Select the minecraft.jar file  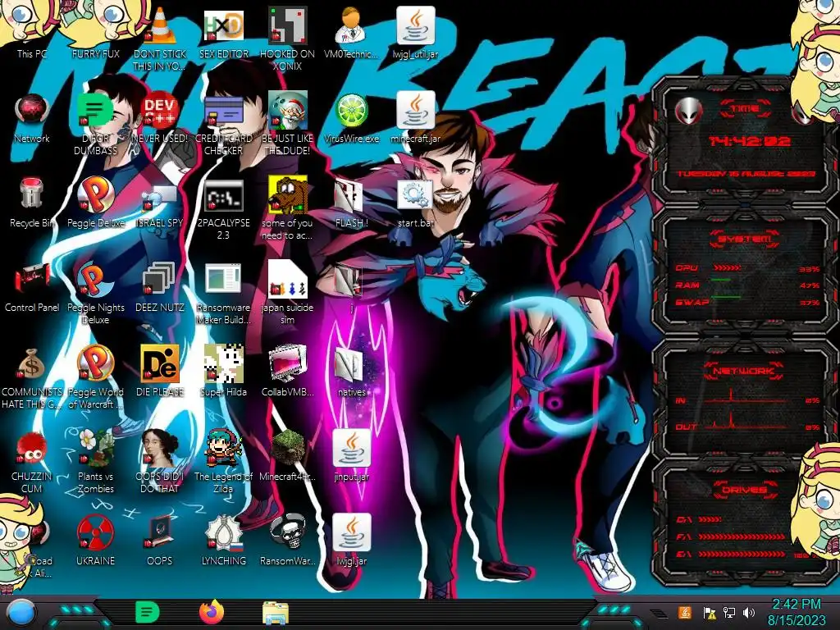coord(415,111)
